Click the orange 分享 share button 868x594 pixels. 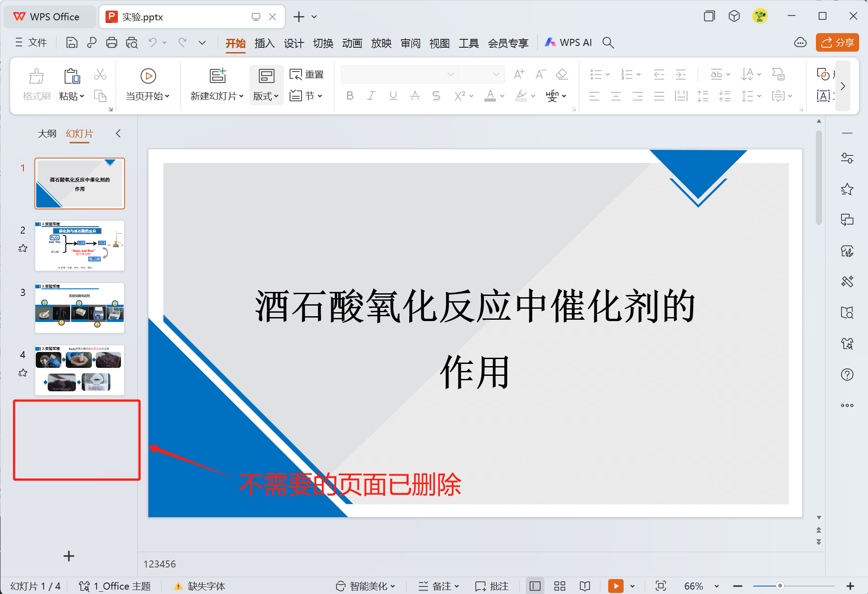[837, 43]
